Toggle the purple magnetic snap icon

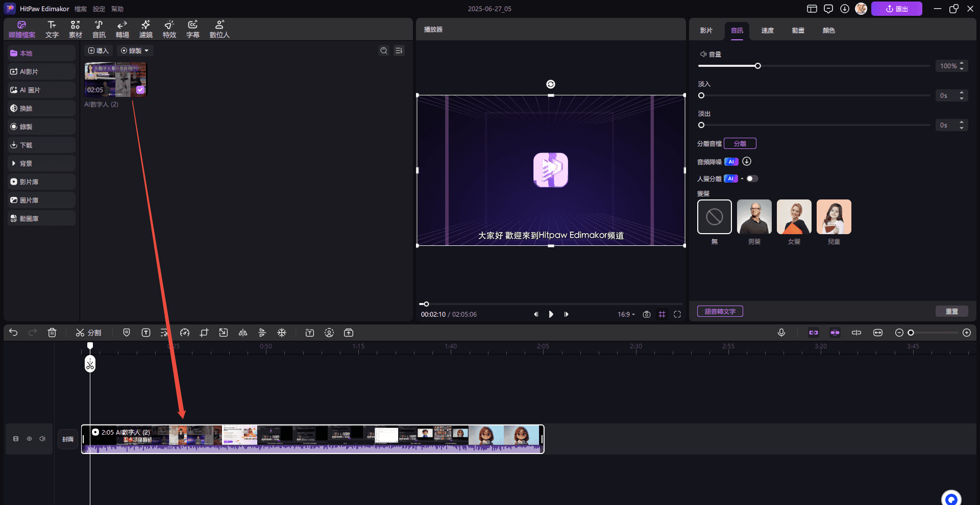835,333
